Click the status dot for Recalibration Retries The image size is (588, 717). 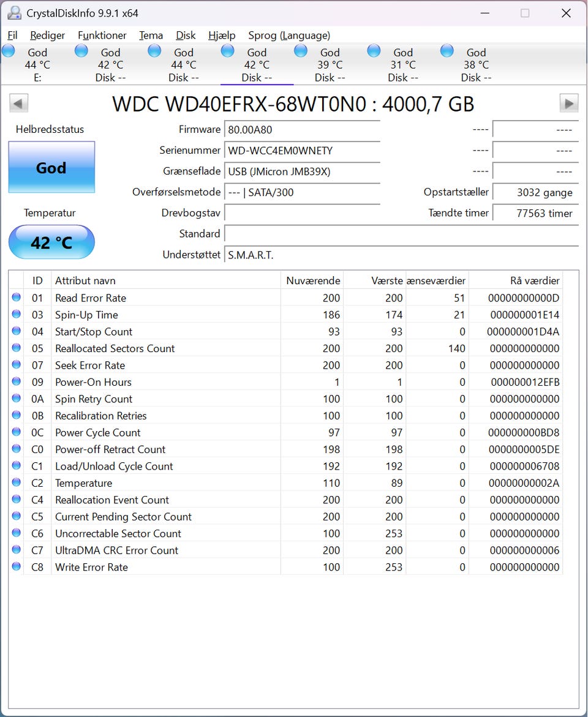pos(17,415)
